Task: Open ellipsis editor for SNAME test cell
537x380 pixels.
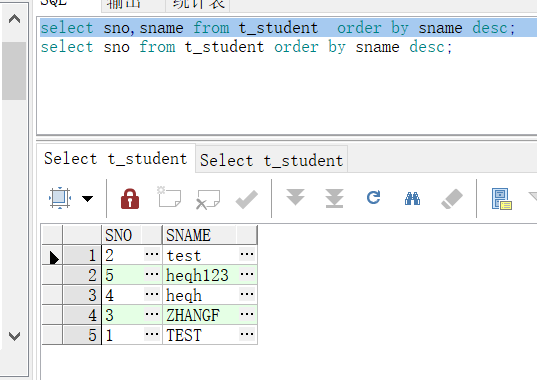Action: point(247,254)
